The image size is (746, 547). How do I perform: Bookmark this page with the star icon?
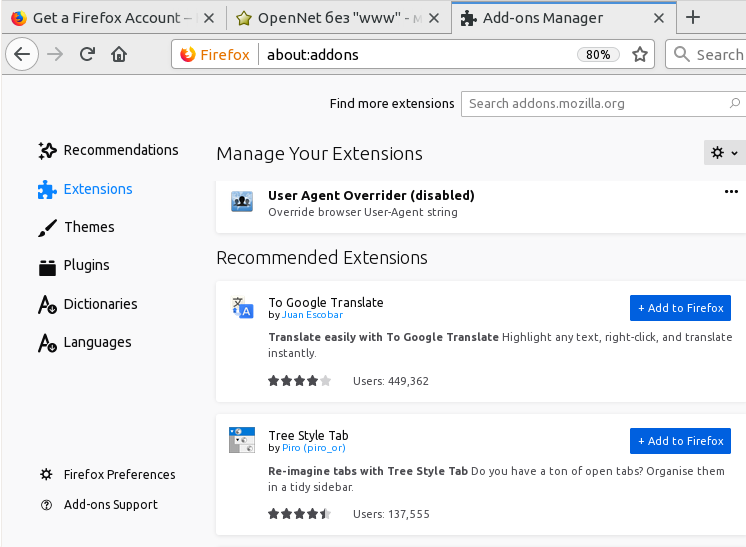pyautogui.click(x=640, y=54)
